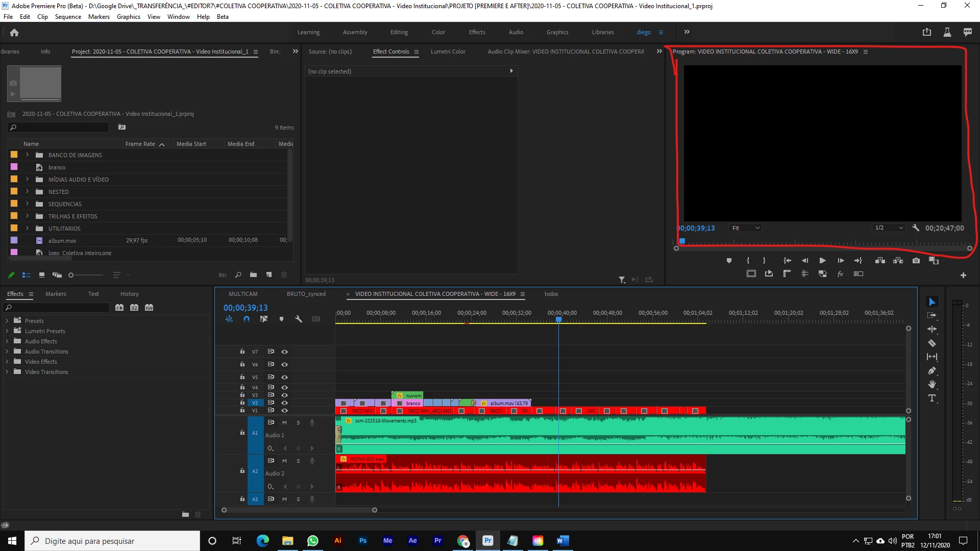Screen dimensions: 980x551
Task: Expand the Video Effects folder
Action: [7, 362]
